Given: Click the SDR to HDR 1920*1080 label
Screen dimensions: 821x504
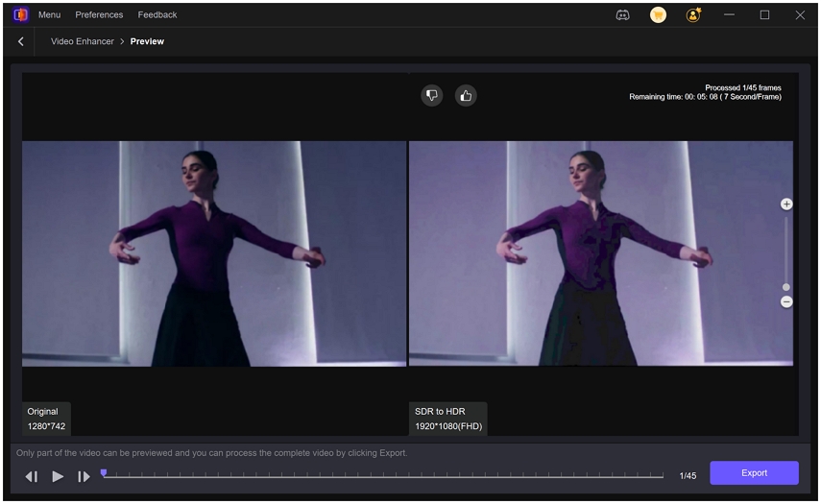Looking at the screenshot, I should [448, 419].
